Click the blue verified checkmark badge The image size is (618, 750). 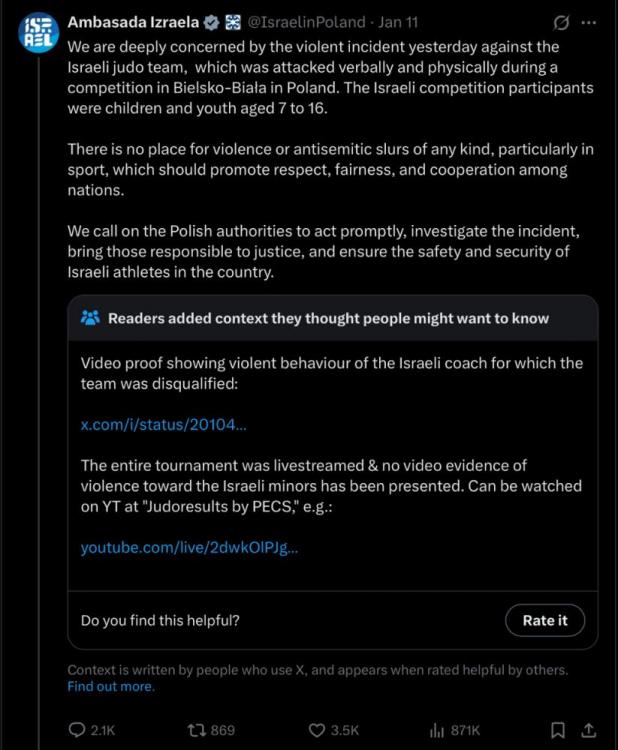point(212,22)
